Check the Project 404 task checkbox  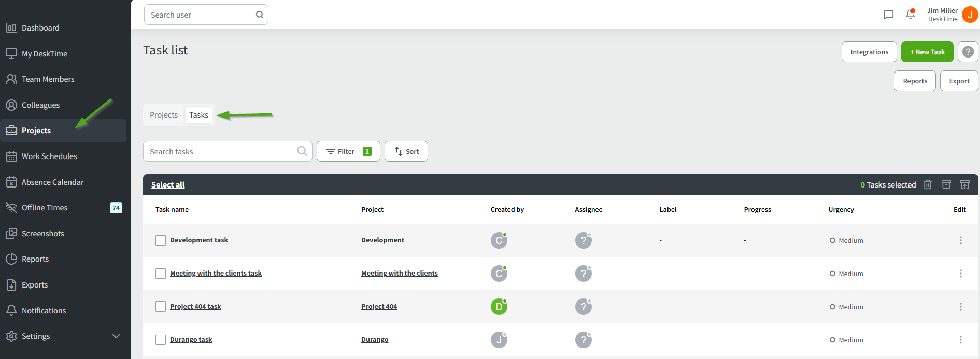coord(161,307)
